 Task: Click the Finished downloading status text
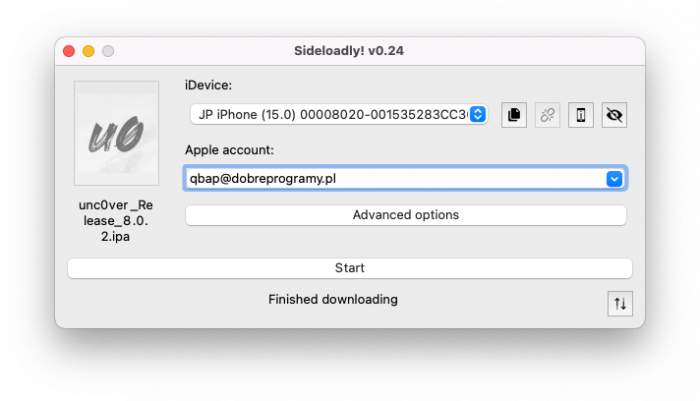(333, 299)
